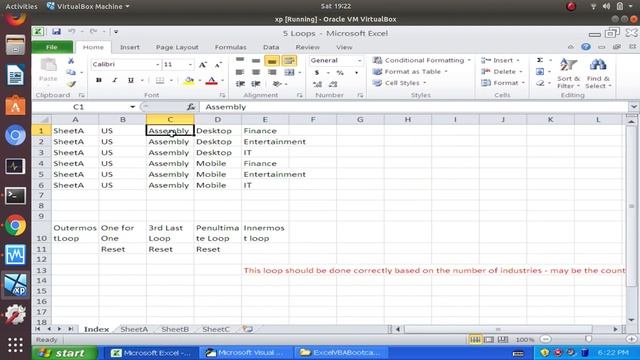Switch to the SheetB worksheet tab
640x360 pixels.
[175, 329]
